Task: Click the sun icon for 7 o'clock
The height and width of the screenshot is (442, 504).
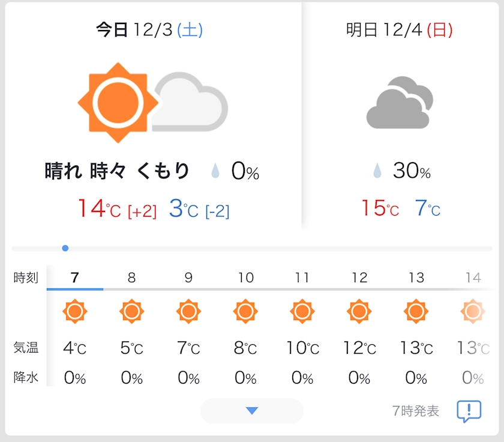Action: (75, 312)
